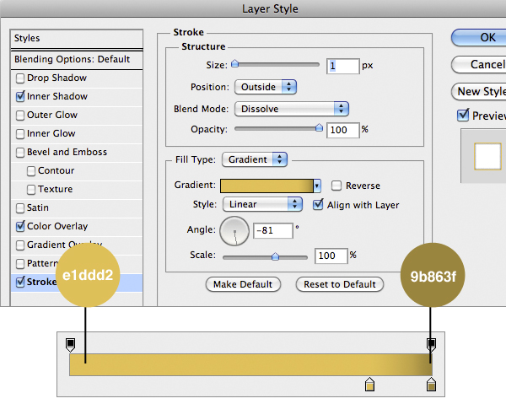Open gradient picker arrow beside gradient swatch
Image resolution: width=506 pixels, height=420 pixels.
[317, 186]
